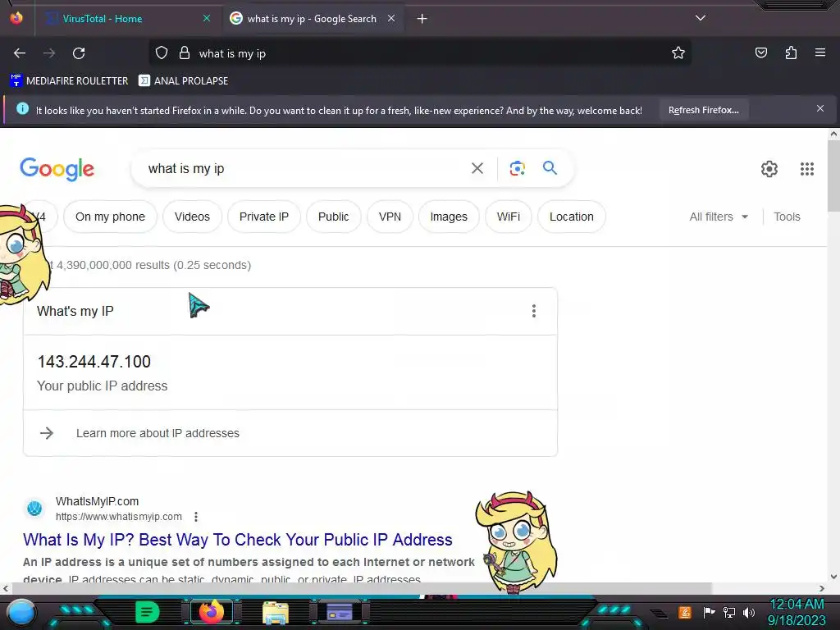Click the vertical scrollbar thumb
The height and width of the screenshot is (630, 840).
(833, 176)
